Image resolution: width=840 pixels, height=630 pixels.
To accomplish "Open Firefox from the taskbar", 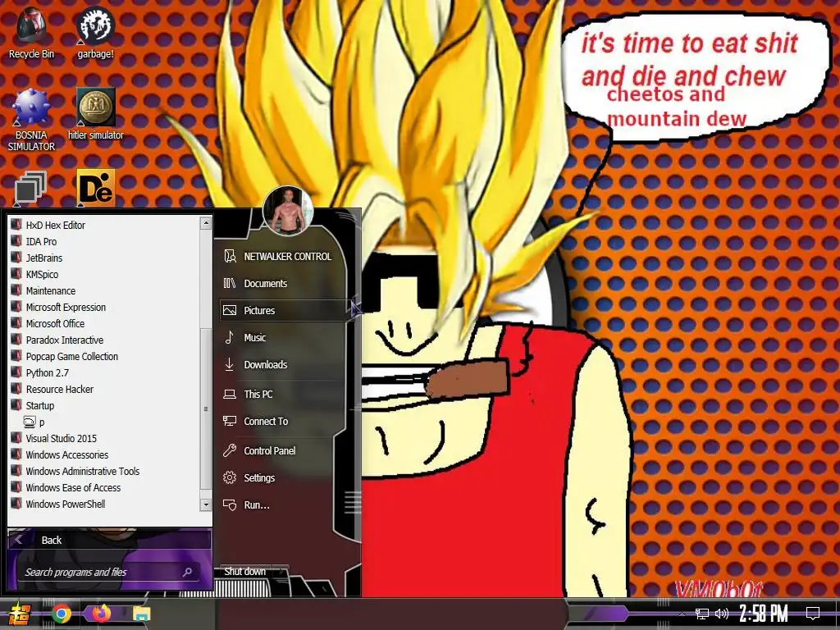I will 101,614.
